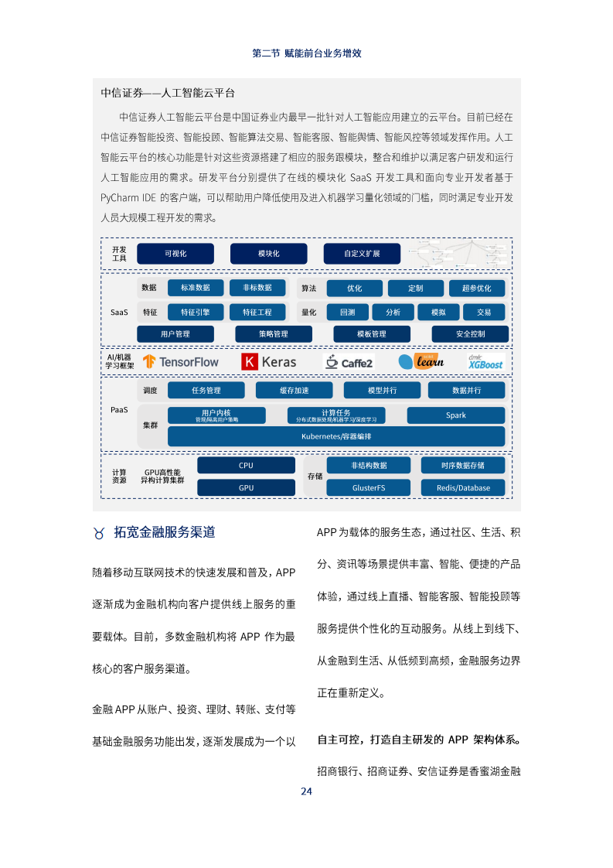Click the 超参优化 block

click(476, 288)
